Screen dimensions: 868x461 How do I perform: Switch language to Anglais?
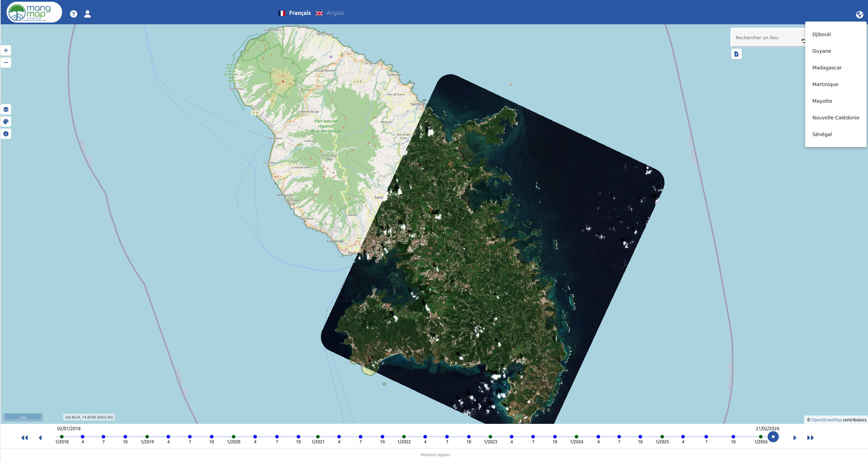coord(335,13)
